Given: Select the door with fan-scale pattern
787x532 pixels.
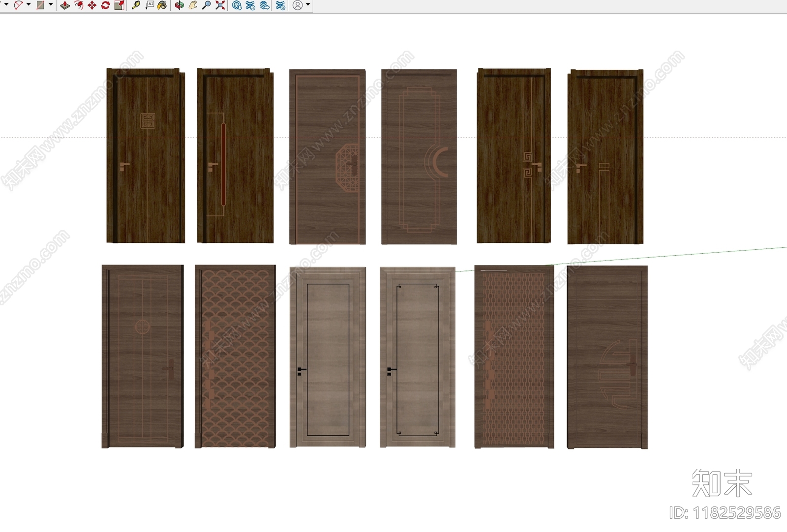Looking at the screenshot, I should coord(235,356).
